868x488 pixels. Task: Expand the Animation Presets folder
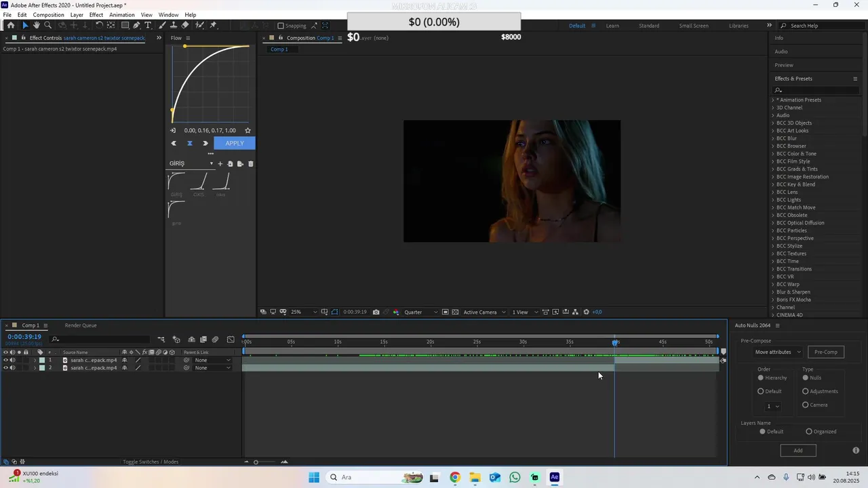(772, 100)
